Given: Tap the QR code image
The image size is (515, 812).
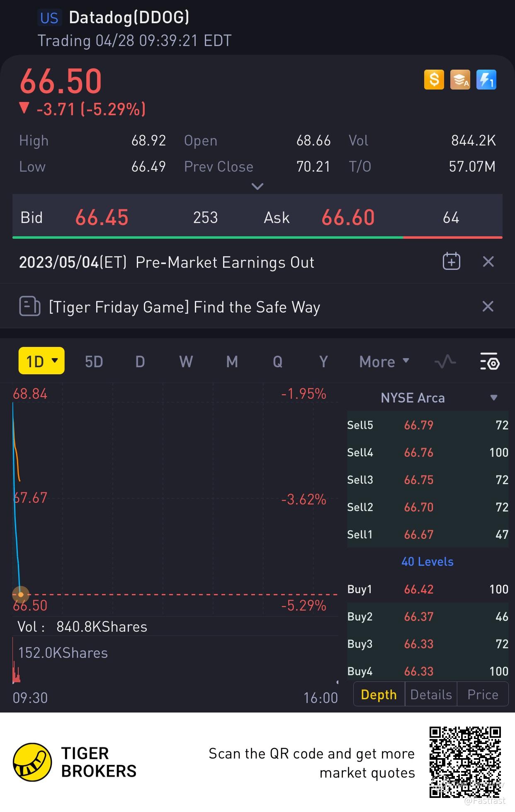Looking at the screenshot, I should pyautogui.click(x=465, y=762).
